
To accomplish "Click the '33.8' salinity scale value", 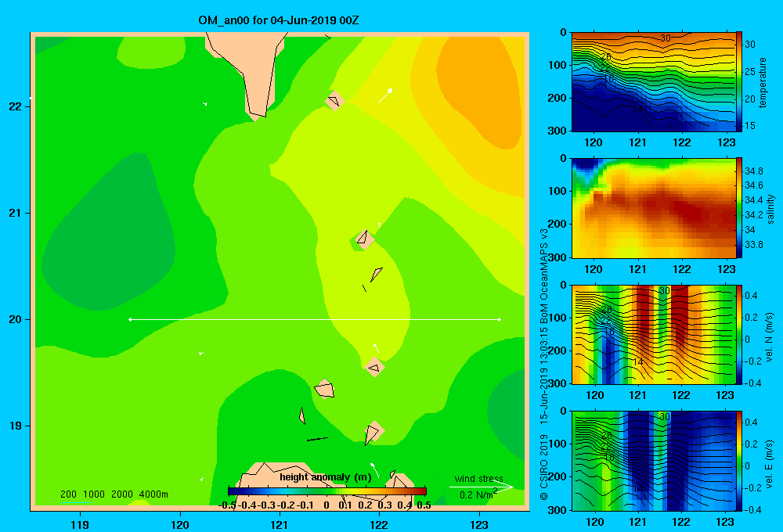I will click(753, 245).
